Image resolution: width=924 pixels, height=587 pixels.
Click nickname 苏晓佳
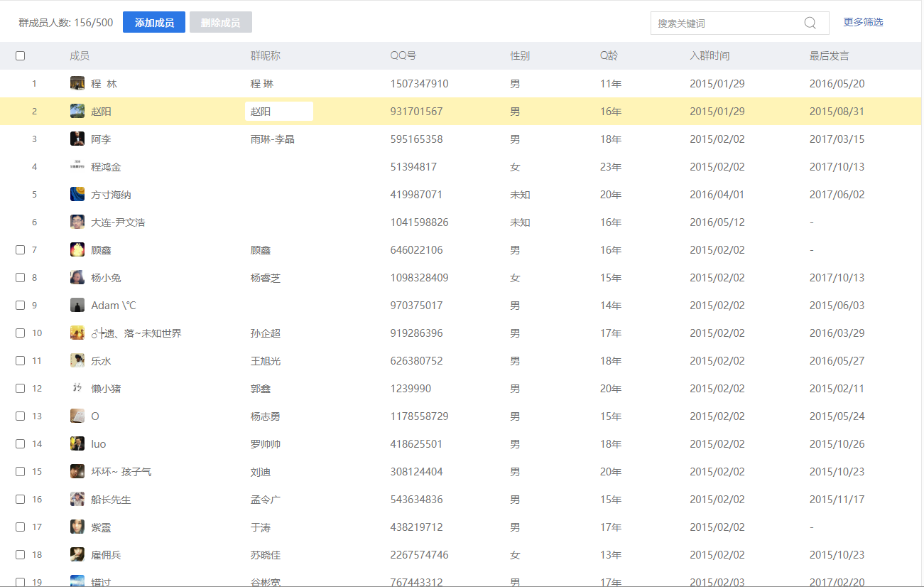266,555
